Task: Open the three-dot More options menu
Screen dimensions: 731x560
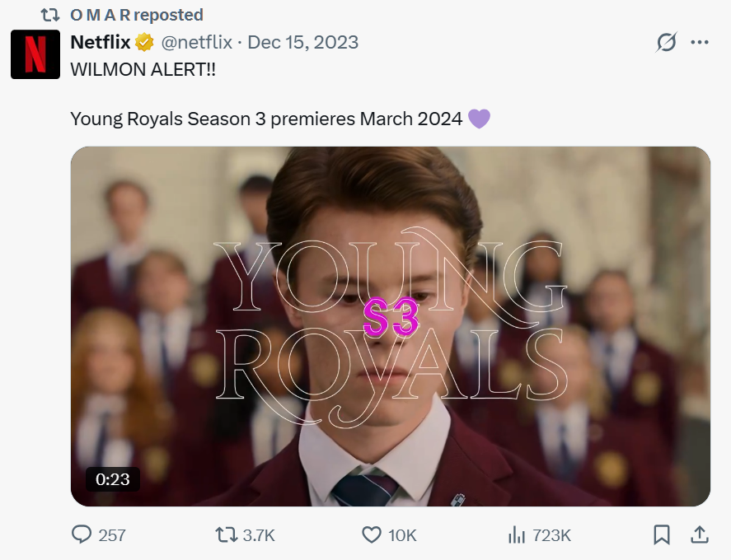Action: coord(700,43)
